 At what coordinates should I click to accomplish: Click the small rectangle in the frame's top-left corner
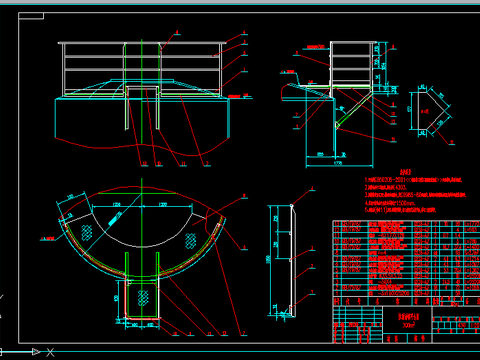pyautogui.click(x=31, y=16)
